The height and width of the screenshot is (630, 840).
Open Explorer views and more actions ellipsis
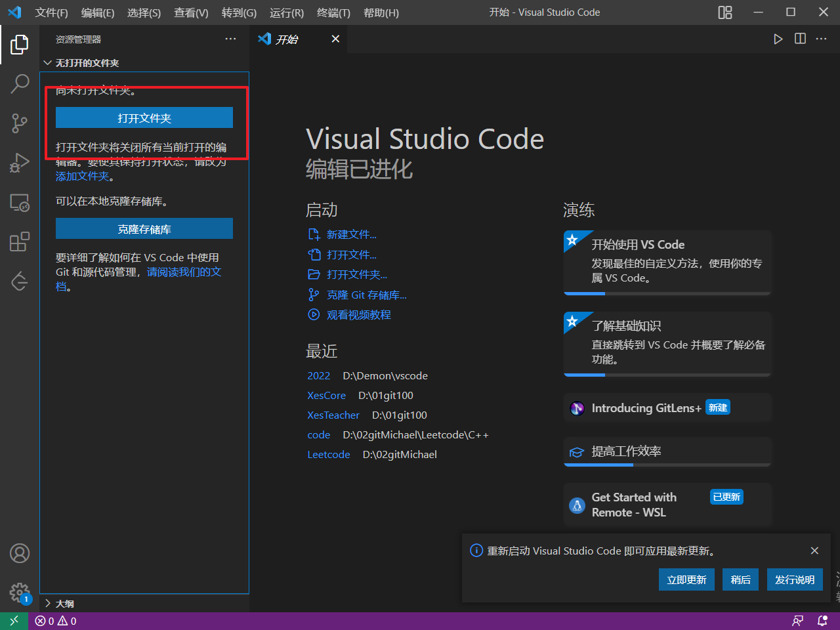point(230,39)
